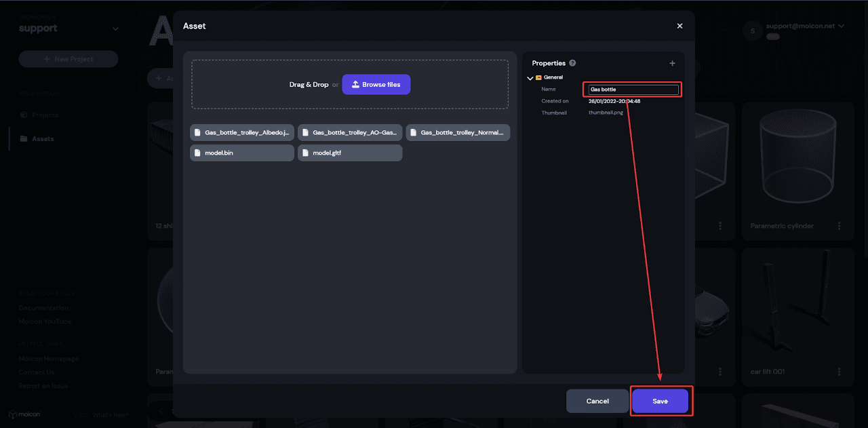
Task: Open the Parametric cylinder three-dot menu
Action: coord(839,226)
